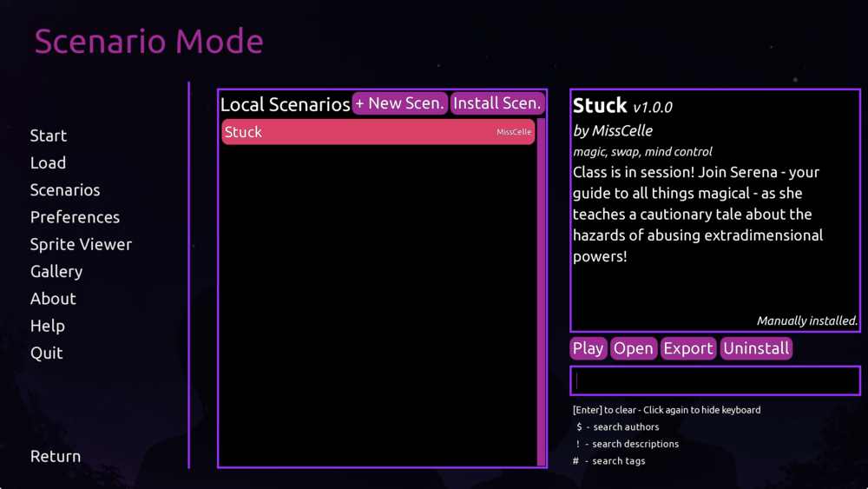Screen dimensions: 868x489
Task: Click the 'magic, swap, mind control' tags text
Action: [x=642, y=152]
